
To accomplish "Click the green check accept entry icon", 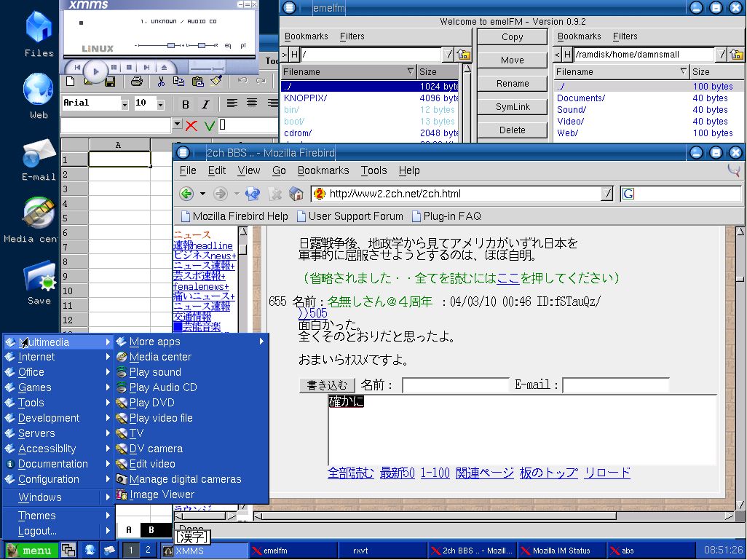I will pos(209,125).
